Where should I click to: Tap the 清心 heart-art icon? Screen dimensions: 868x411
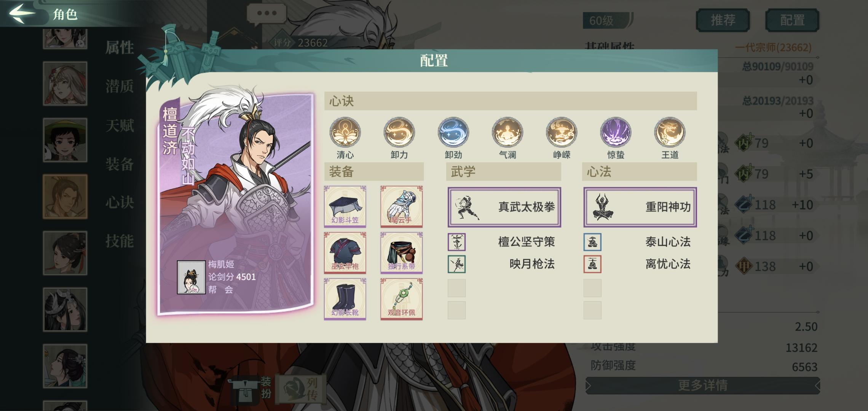coord(345,132)
